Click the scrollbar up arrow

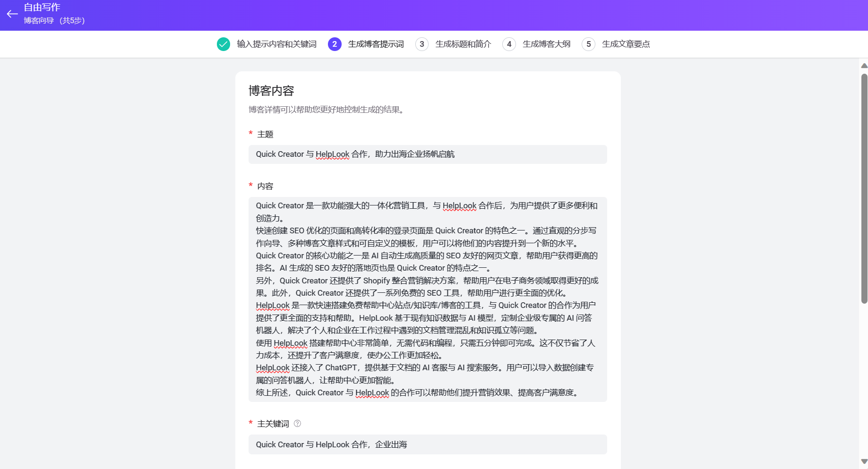tap(864, 66)
